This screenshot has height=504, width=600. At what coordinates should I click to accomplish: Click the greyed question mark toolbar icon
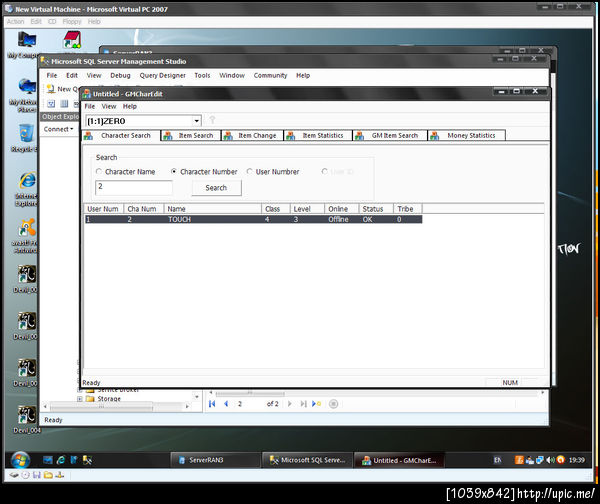tap(212, 120)
